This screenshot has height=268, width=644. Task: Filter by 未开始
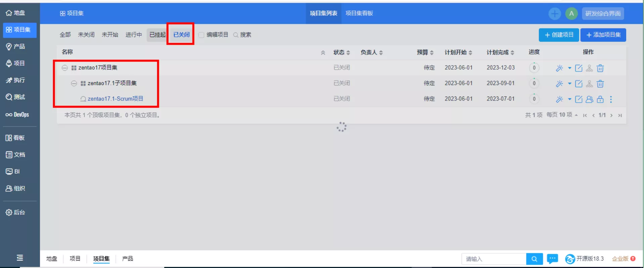[110, 35]
